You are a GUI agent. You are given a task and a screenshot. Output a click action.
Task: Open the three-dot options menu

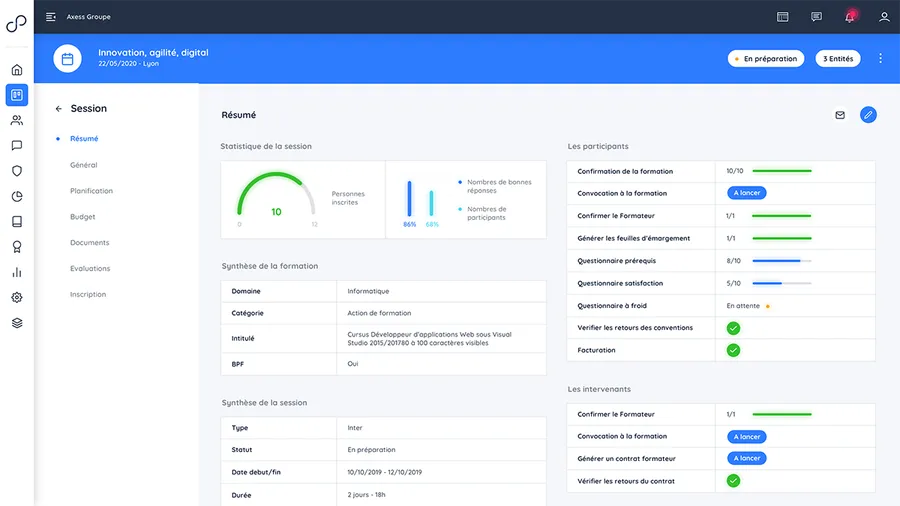[880, 58]
